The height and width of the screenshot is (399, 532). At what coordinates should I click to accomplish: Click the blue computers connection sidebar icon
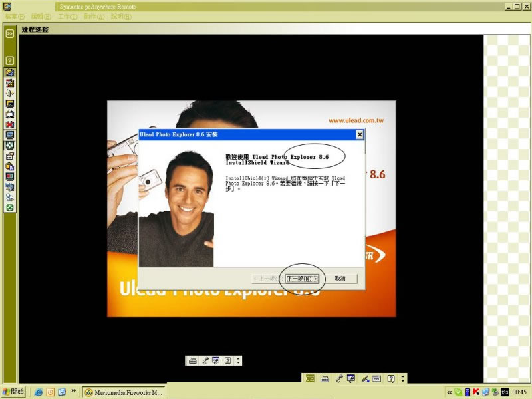10,187
